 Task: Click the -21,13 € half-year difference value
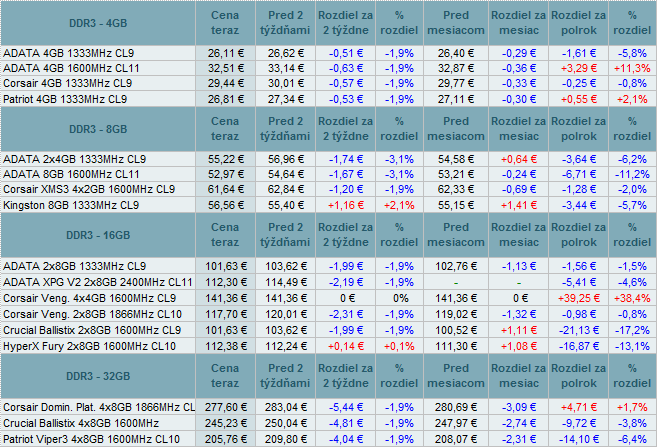pyautogui.click(x=579, y=330)
